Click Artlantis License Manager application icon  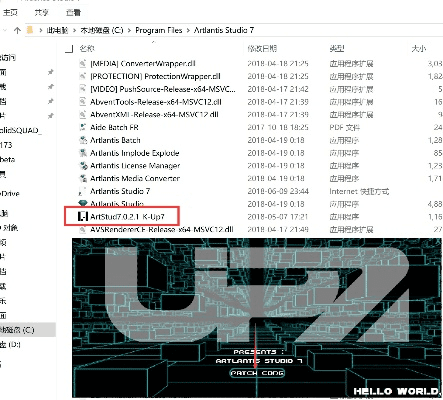[x=83, y=166]
